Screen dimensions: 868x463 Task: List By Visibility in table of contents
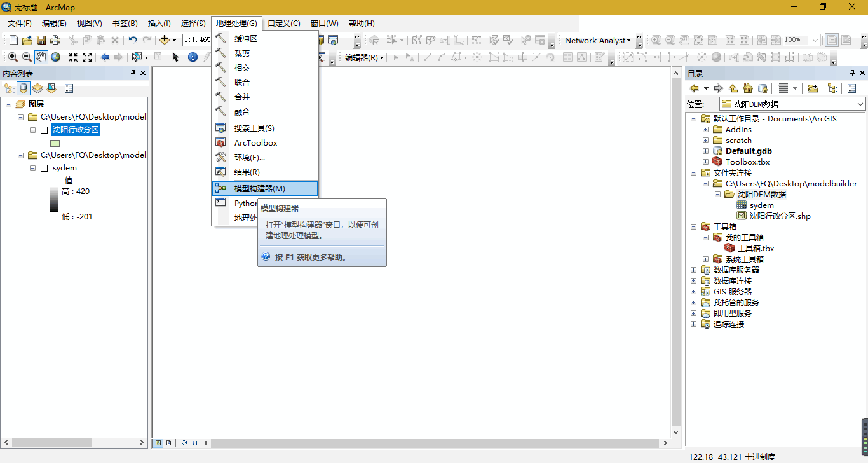click(37, 88)
